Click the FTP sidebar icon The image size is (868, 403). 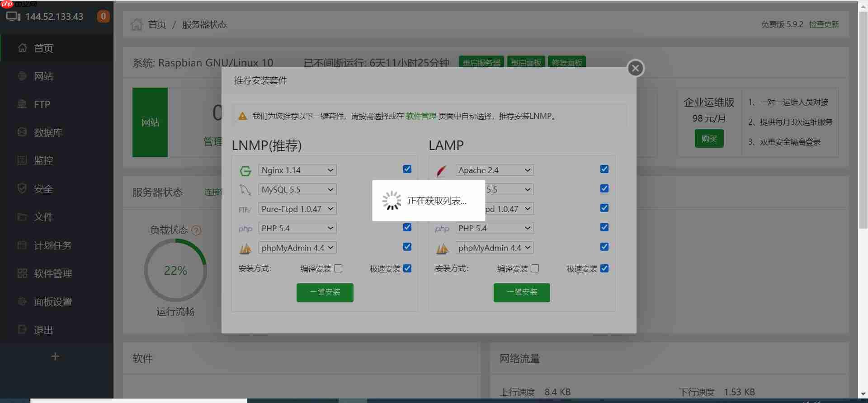pyautogui.click(x=22, y=104)
